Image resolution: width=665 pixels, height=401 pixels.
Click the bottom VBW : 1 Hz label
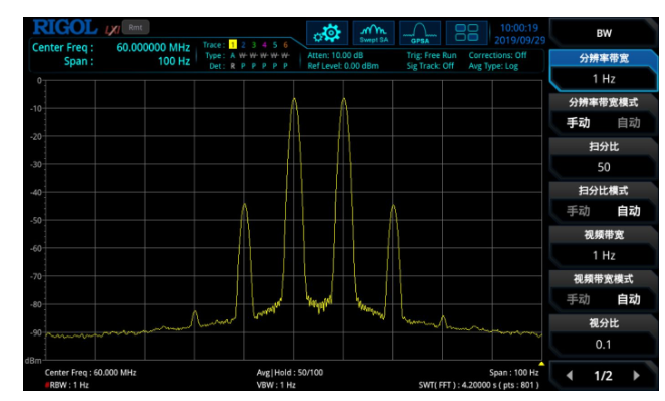[x=276, y=385]
